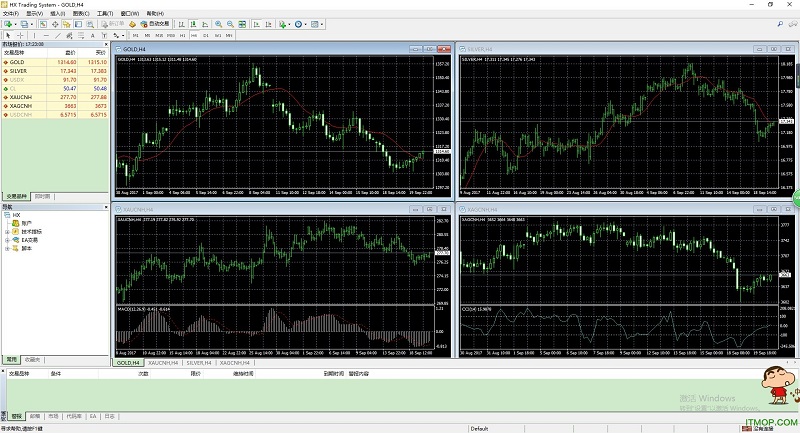
Task: Select the text label 'A' drawing tool
Action: point(92,35)
